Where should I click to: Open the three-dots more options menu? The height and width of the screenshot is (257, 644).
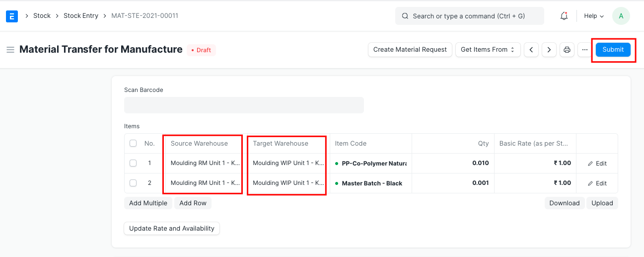(x=584, y=50)
